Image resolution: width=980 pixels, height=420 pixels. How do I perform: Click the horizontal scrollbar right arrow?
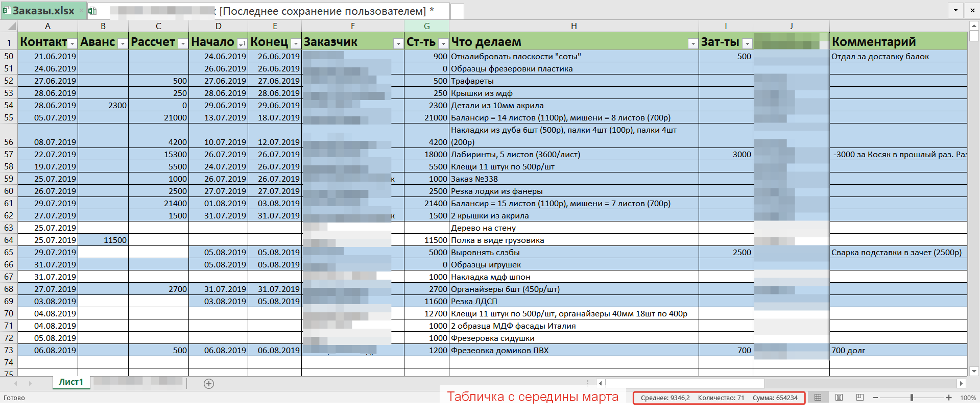[x=961, y=383]
